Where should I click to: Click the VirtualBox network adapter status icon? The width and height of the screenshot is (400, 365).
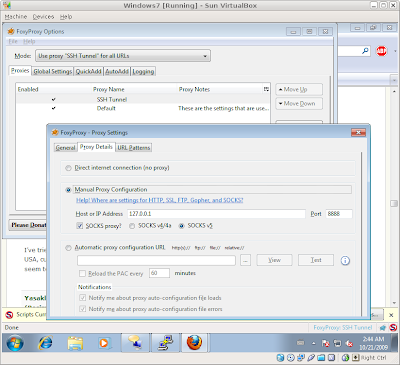tap(301, 358)
